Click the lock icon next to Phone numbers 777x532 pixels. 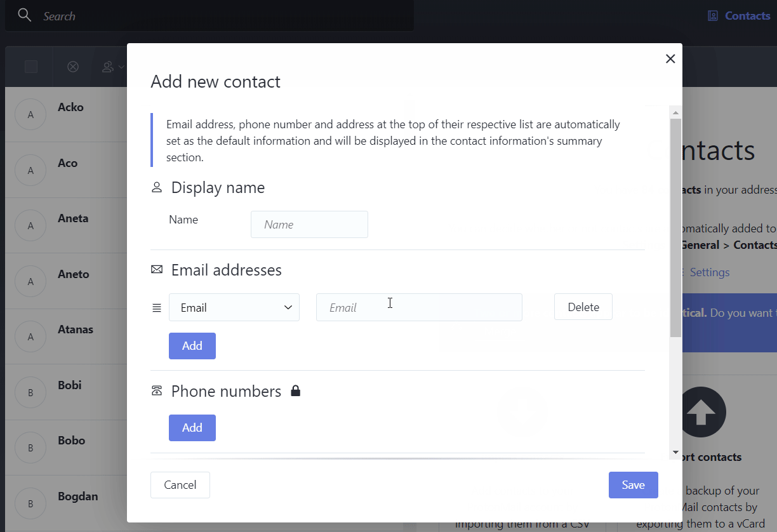coord(295,390)
